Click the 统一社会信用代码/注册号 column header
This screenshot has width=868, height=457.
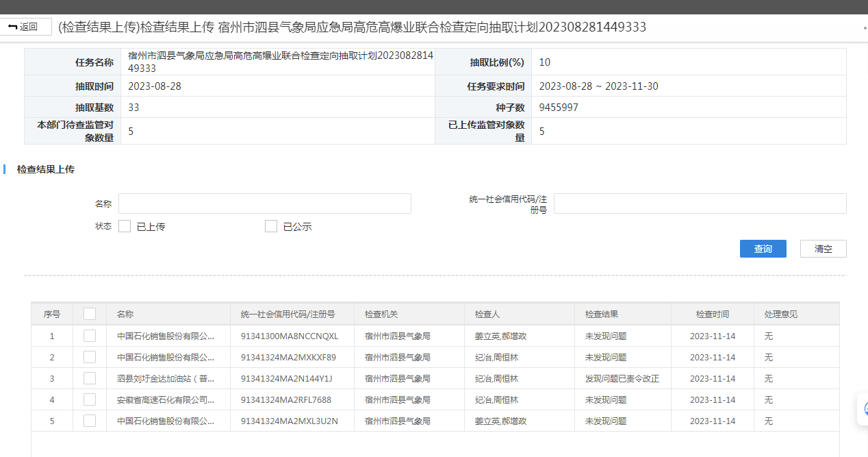[292, 314]
